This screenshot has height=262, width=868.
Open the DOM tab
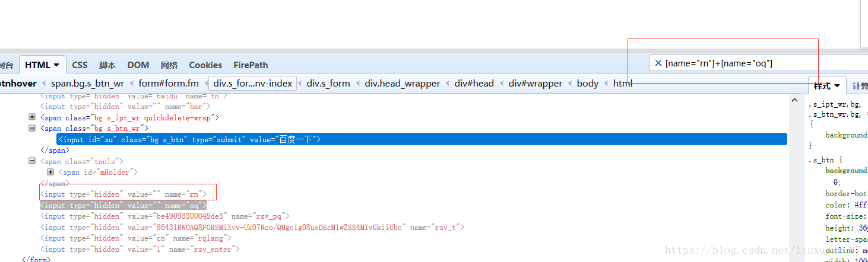(138, 65)
